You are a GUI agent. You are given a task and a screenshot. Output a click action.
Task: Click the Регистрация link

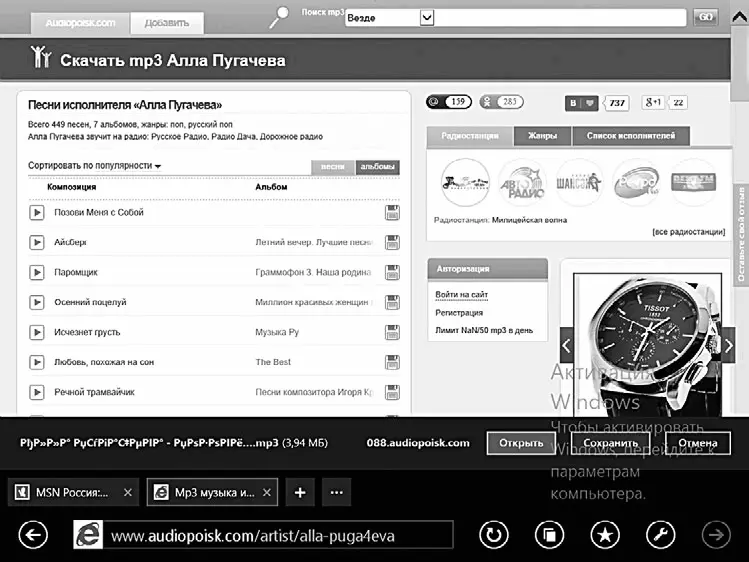[459, 313]
